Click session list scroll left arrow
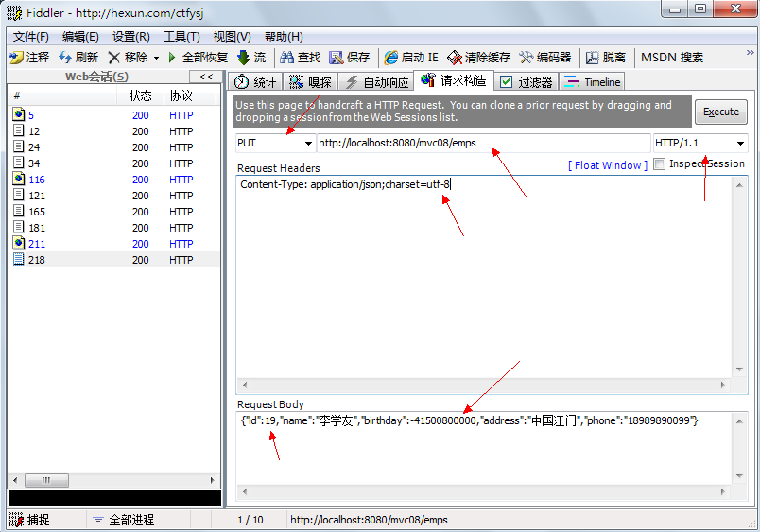760x532 pixels. (15, 481)
